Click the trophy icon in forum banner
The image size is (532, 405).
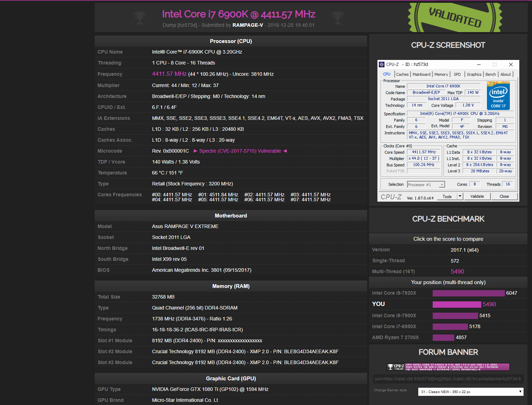point(390,367)
